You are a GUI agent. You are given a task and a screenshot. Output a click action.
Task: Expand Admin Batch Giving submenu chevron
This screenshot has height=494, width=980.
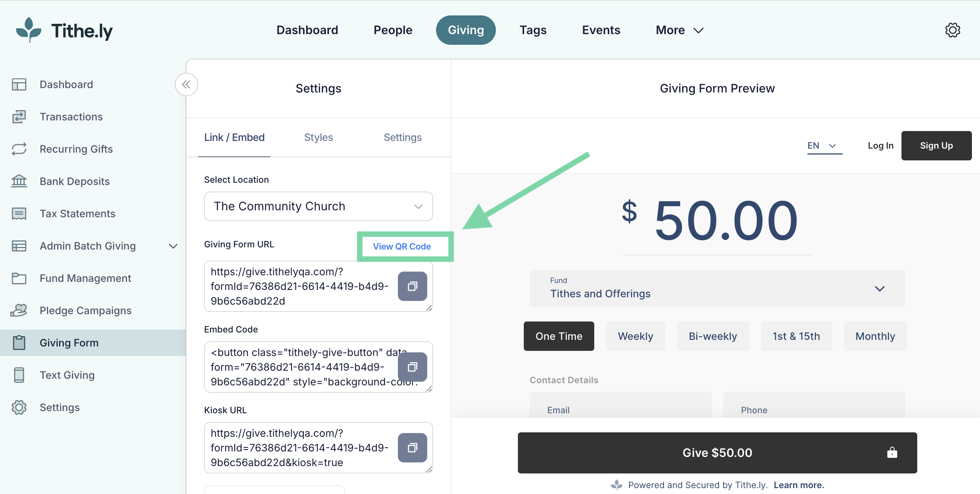(173, 246)
